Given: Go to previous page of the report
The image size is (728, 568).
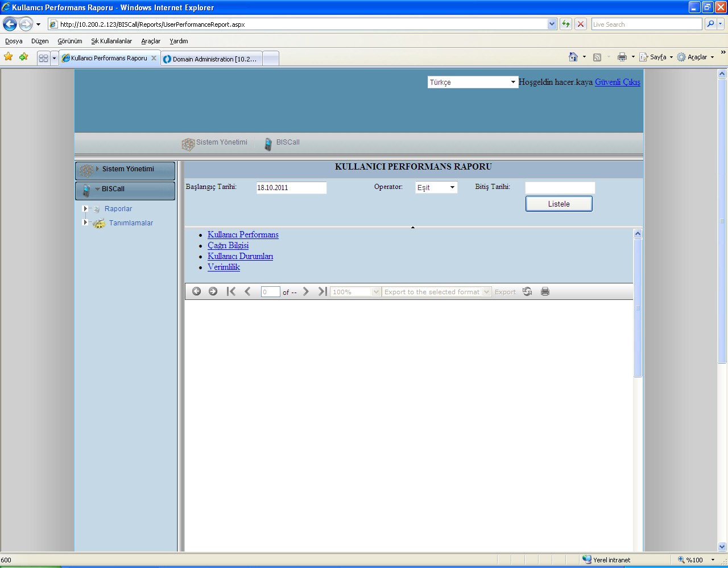Looking at the screenshot, I should [x=247, y=291].
